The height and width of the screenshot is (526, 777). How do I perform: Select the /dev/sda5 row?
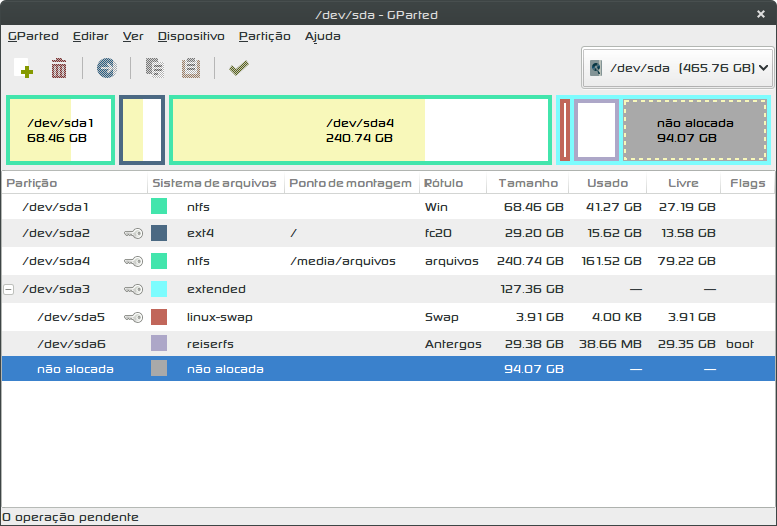pos(388,317)
